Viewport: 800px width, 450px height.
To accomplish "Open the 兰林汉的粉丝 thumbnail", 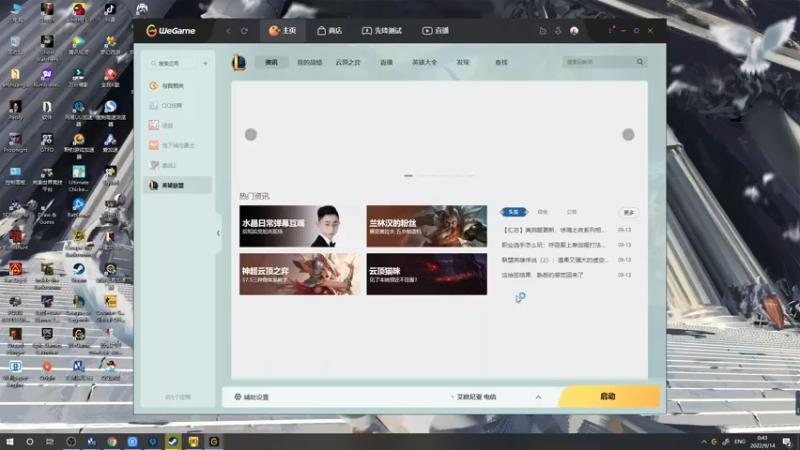I will pos(427,226).
